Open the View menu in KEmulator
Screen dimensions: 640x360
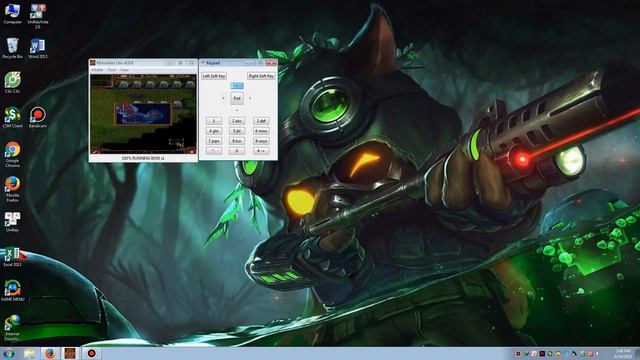click(x=124, y=70)
